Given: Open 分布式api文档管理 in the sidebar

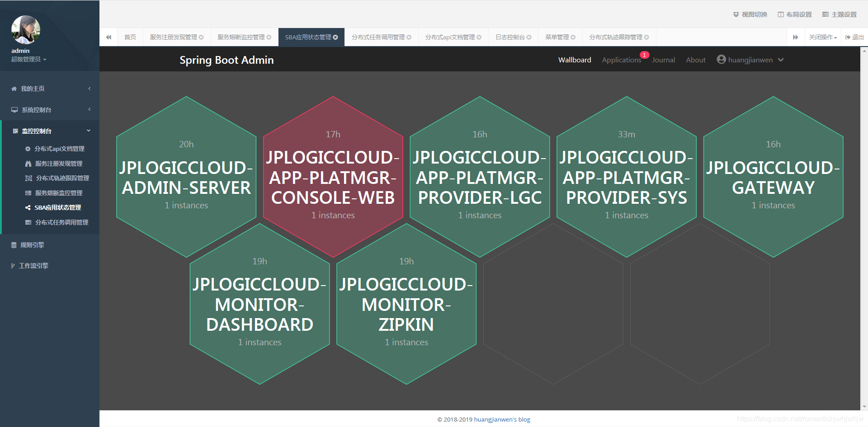Looking at the screenshot, I should tap(60, 149).
